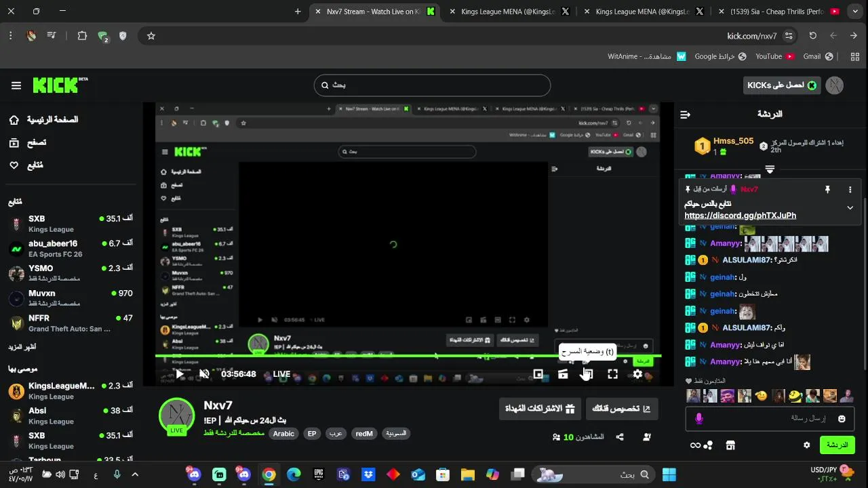The height and width of the screenshot is (488, 868).
Task: Expand show more in following list
Action: pos(22,347)
